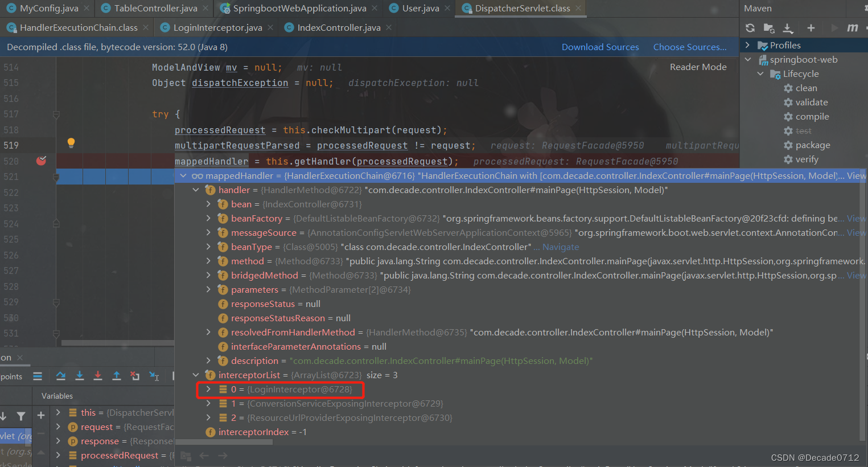Navigate back in the debugger popup
The width and height of the screenshot is (868, 467).
tap(204, 456)
